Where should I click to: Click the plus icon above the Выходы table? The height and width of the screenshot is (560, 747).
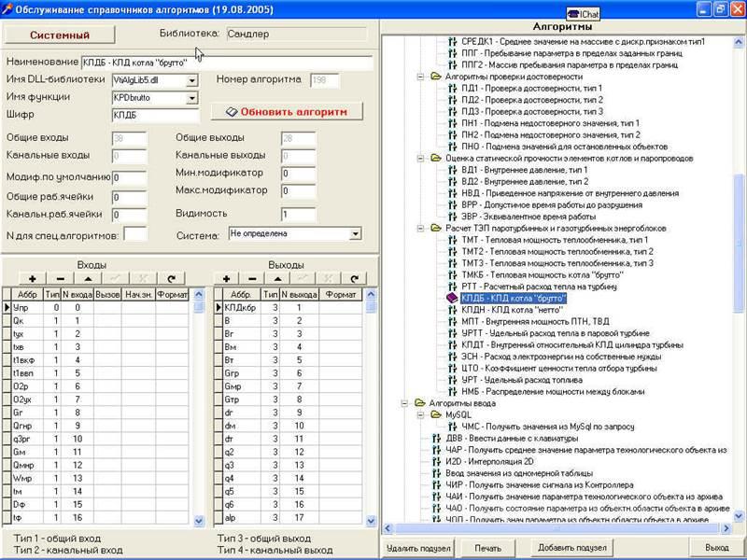229,278
